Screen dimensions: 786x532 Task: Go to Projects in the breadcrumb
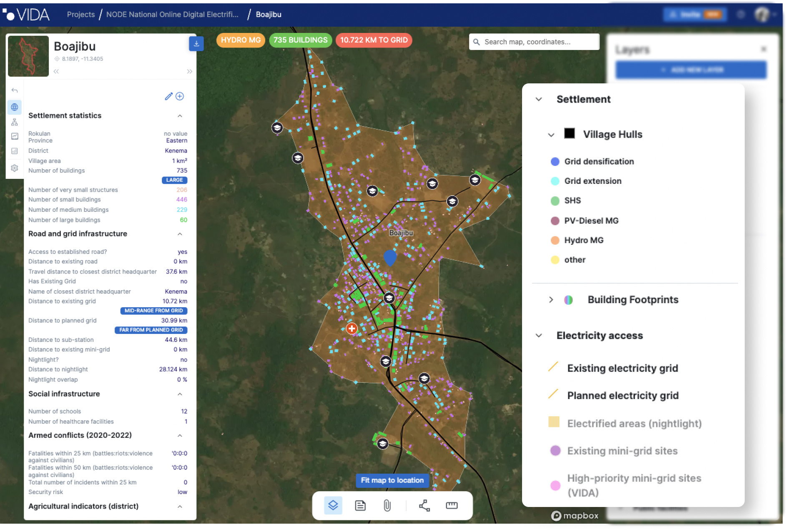(x=81, y=15)
